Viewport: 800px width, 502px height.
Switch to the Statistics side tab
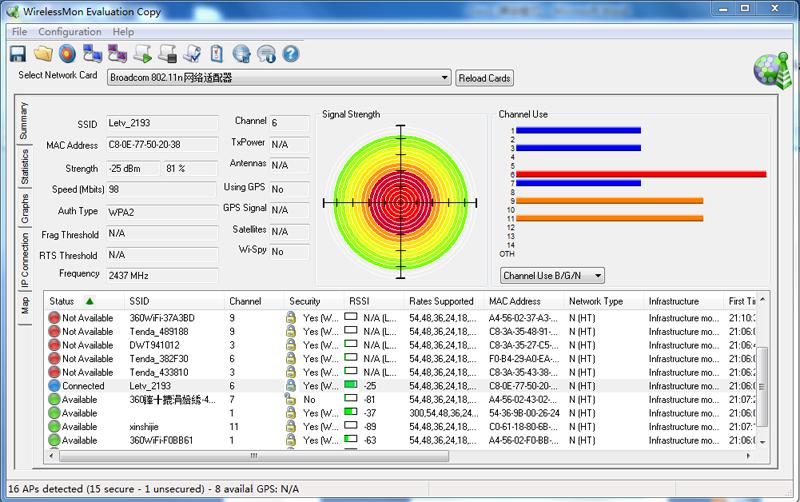pyautogui.click(x=25, y=167)
